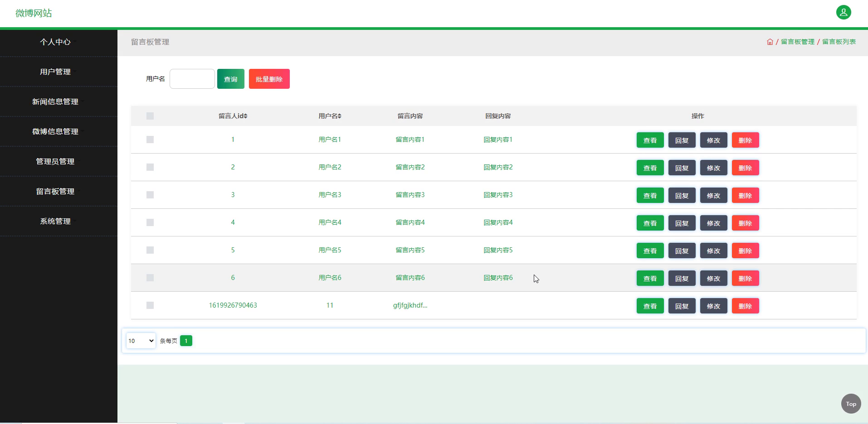Open 管理员管理 in sidebar

point(55,161)
